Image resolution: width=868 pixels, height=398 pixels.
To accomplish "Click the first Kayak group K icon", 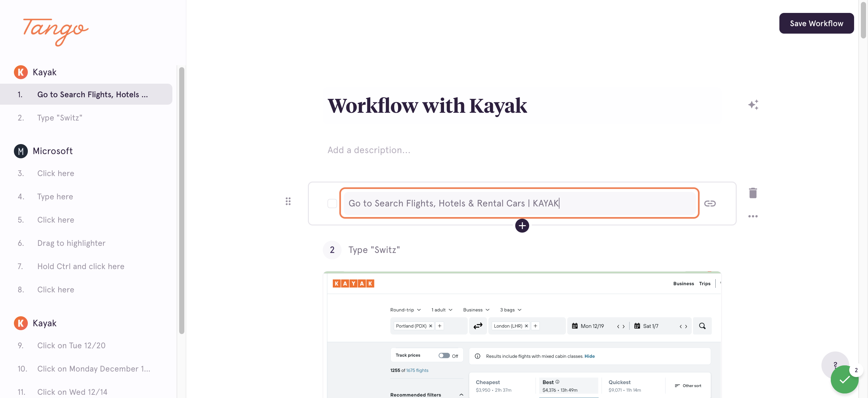I will click(x=21, y=72).
